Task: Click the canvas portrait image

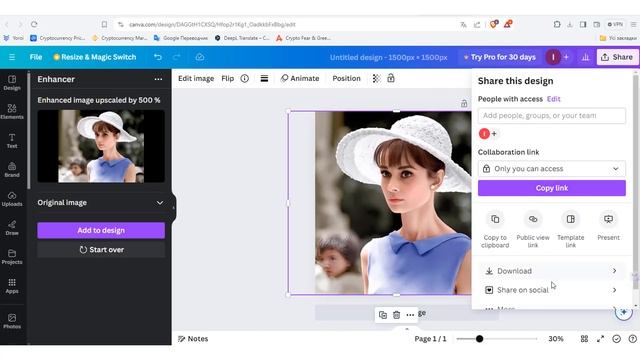Action: (x=393, y=203)
